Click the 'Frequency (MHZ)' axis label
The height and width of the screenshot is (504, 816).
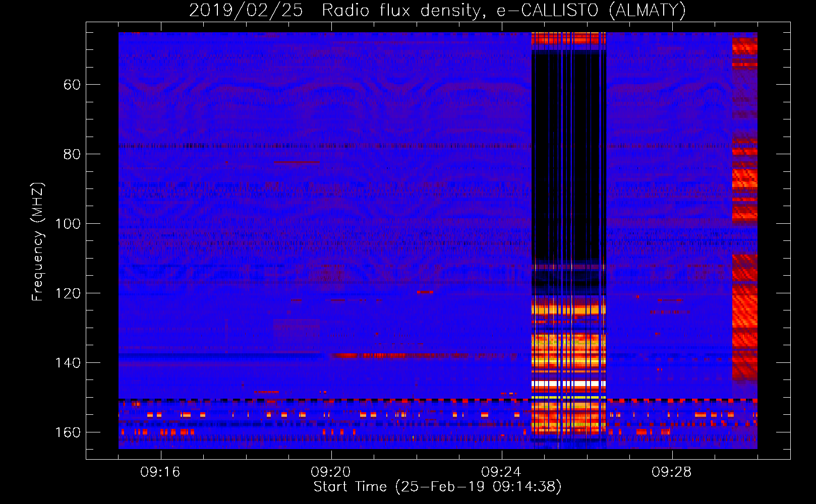(38, 242)
